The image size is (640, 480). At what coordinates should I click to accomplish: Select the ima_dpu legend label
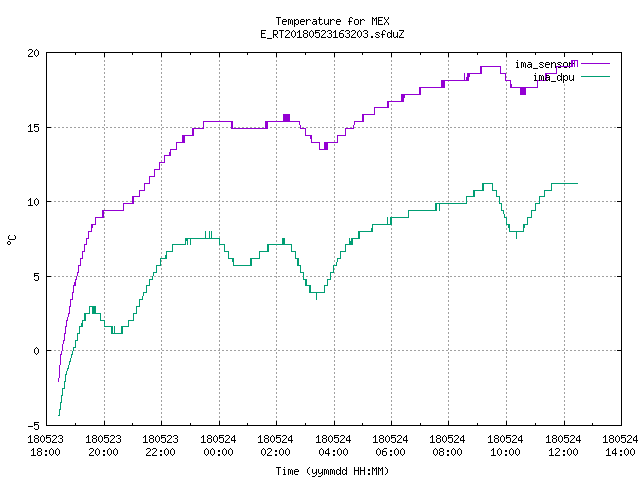tap(554, 77)
